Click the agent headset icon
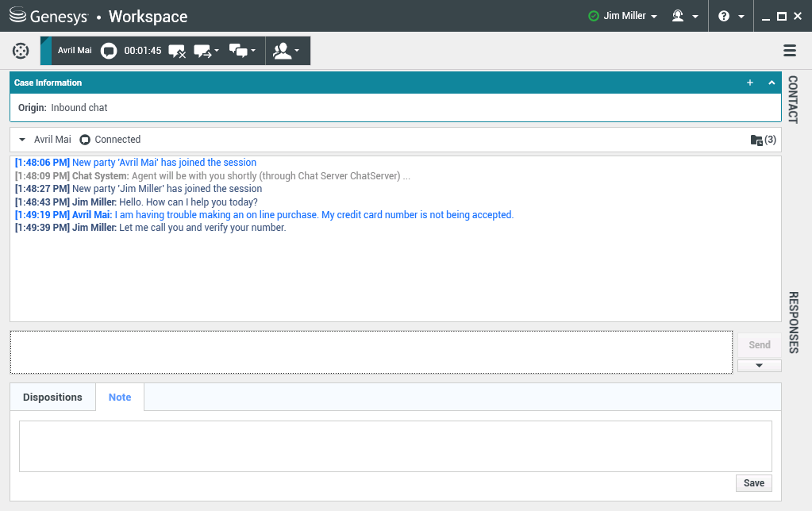Screen dimensions: 812x511 point(682,16)
